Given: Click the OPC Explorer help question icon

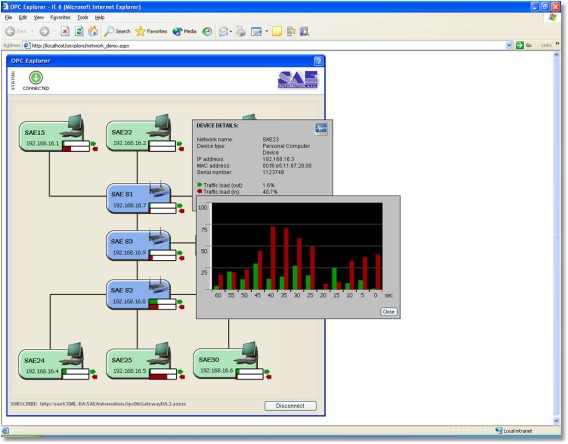Looking at the screenshot, I should pyautogui.click(x=318, y=61).
